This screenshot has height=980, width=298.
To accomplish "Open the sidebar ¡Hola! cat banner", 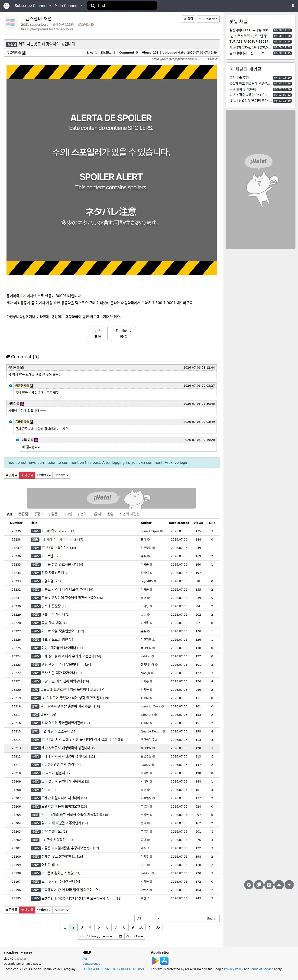I will pyautogui.click(x=261, y=180).
